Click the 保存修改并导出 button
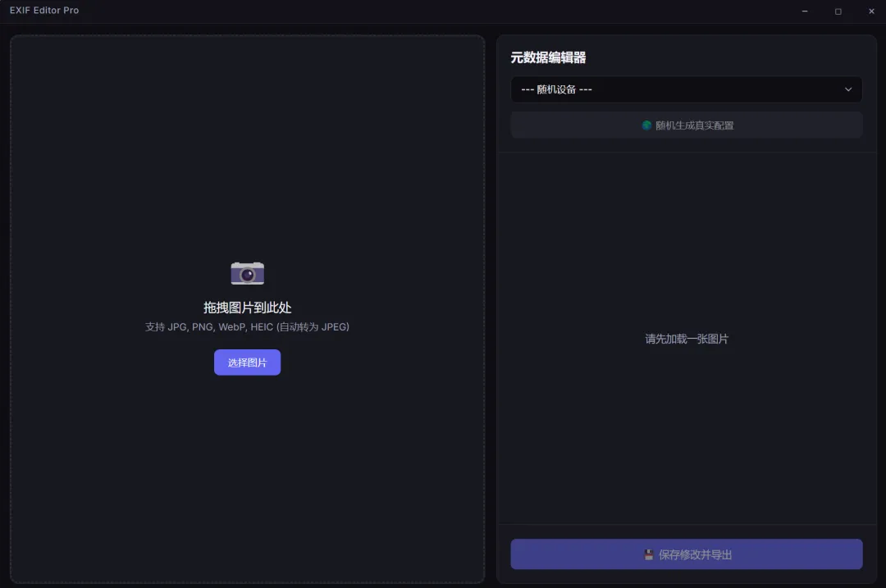886x588 pixels. (x=687, y=554)
